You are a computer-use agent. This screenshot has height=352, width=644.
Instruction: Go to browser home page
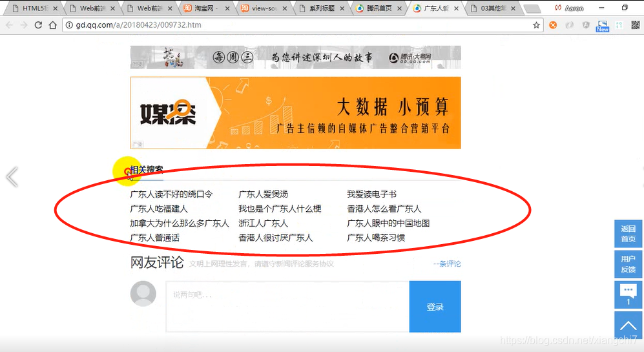click(x=52, y=25)
